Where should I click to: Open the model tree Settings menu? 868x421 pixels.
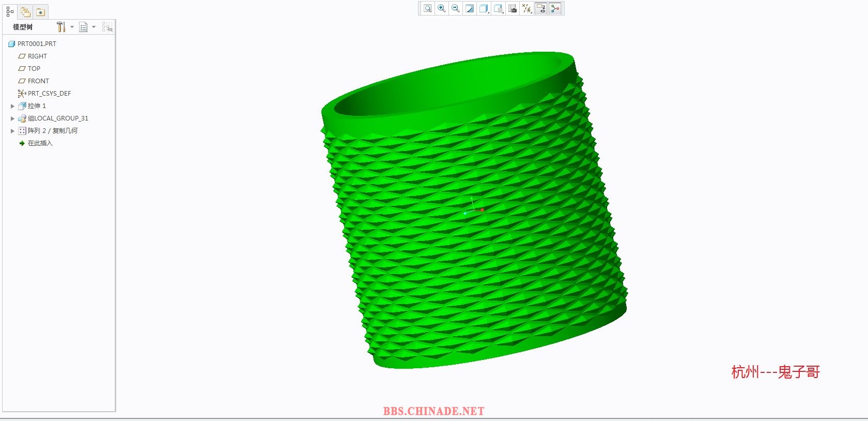65,27
